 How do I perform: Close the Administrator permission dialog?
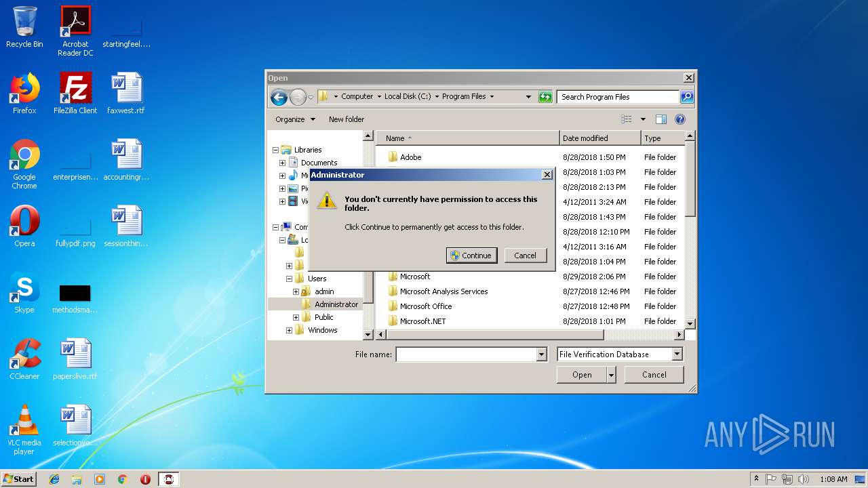[547, 175]
